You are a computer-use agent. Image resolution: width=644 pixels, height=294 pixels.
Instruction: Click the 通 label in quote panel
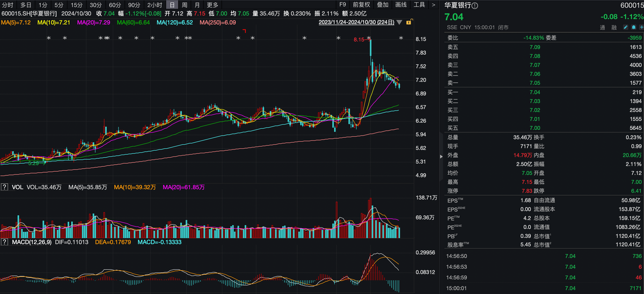pyautogui.click(x=603, y=27)
